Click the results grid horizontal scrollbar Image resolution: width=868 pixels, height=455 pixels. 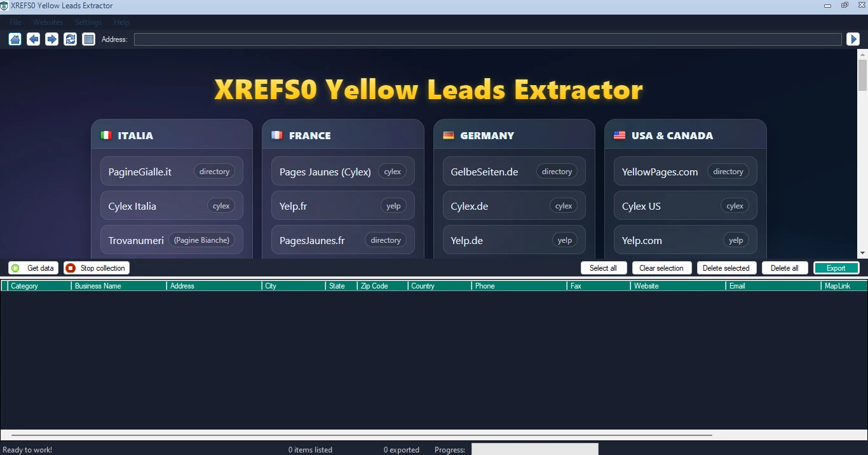[x=361, y=435]
